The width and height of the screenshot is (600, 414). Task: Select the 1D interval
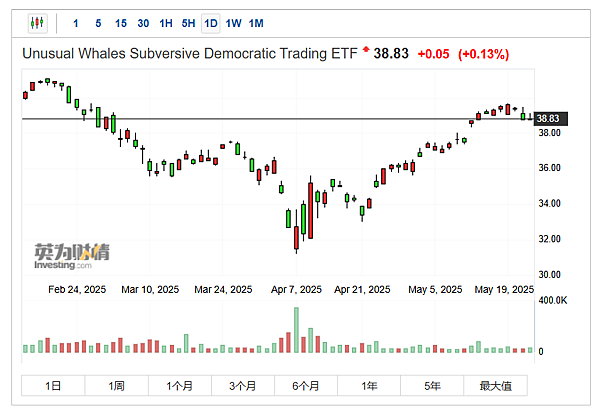coord(211,24)
